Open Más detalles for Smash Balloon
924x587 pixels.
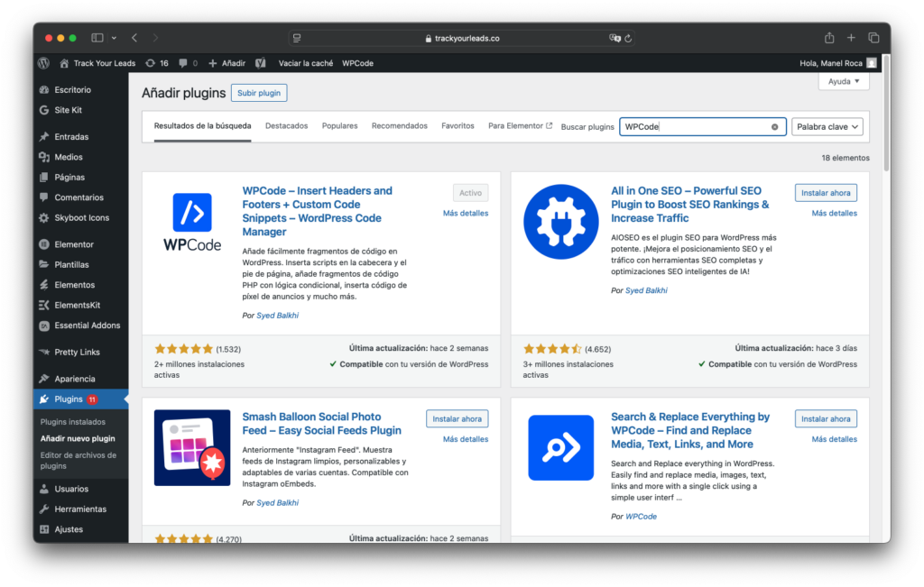pos(466,439)
